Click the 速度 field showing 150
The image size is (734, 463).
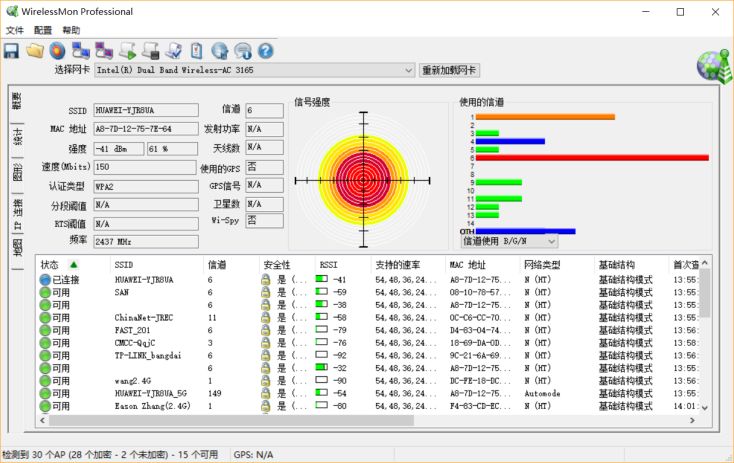tap(145, 167)
